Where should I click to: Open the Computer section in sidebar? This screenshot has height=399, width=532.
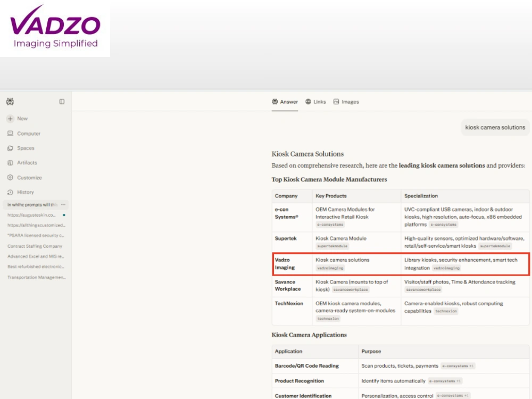click(x=24, y=134)
